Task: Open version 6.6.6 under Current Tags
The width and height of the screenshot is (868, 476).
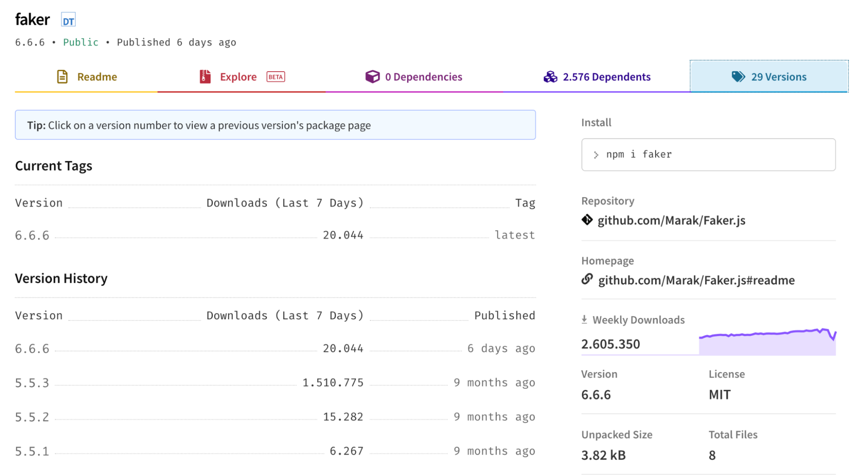Action: coord(32,235)
